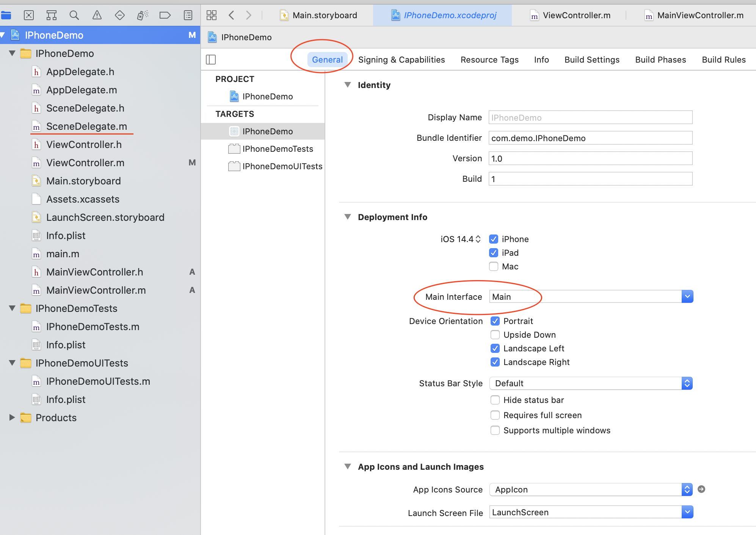Click arrow next to AppIcon source
This screenshot has height=535, width=756.
click(x=701, y=489)
